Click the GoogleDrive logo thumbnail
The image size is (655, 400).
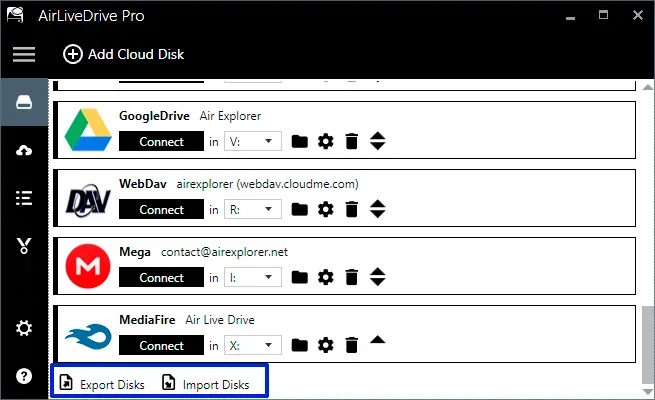click(x=88, y=130)
